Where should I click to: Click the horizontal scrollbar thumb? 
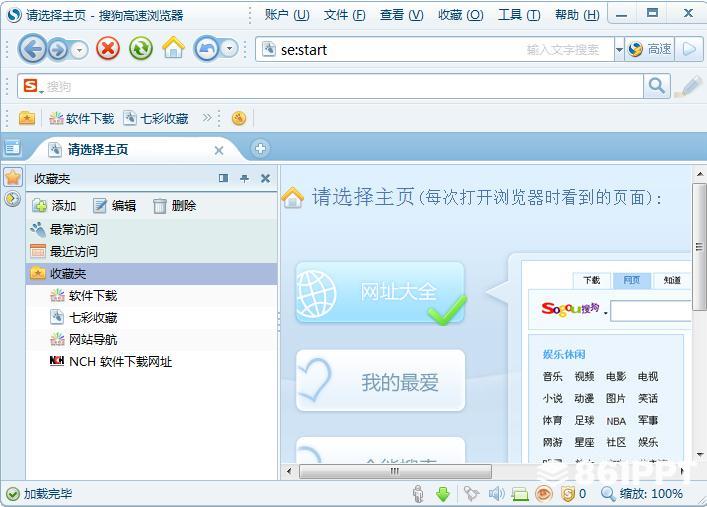coord(395,471)
